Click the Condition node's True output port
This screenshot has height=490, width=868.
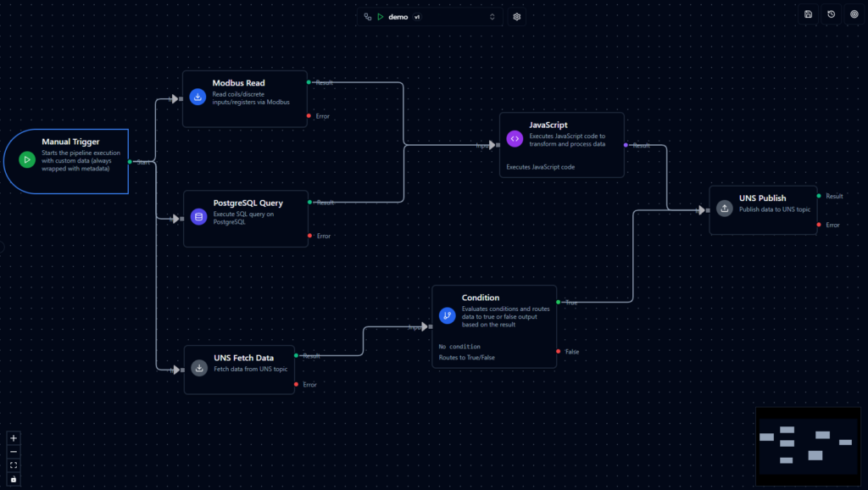pos(558,302)
